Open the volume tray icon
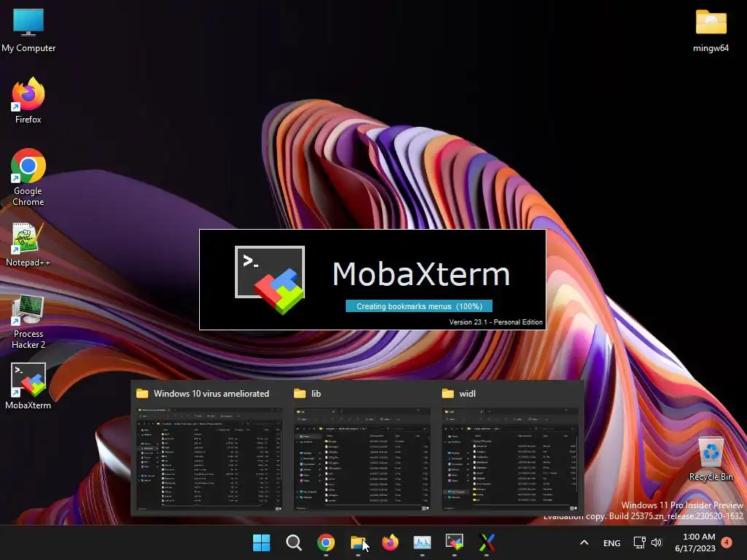Screen dimensions: 747x560 [x=657, y=542]
